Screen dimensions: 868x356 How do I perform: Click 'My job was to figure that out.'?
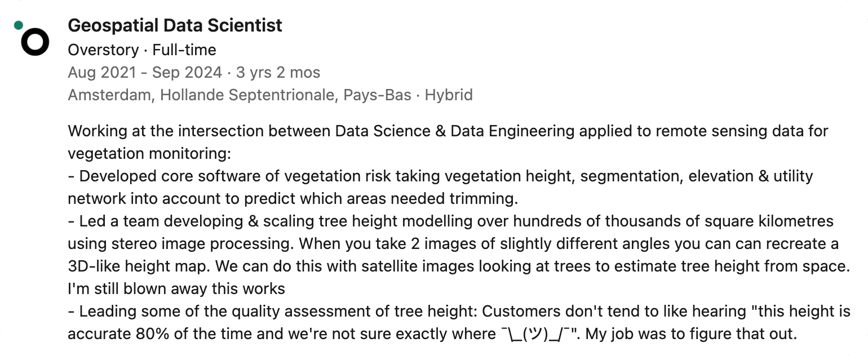pyautogui.click(x=691, y=334)
